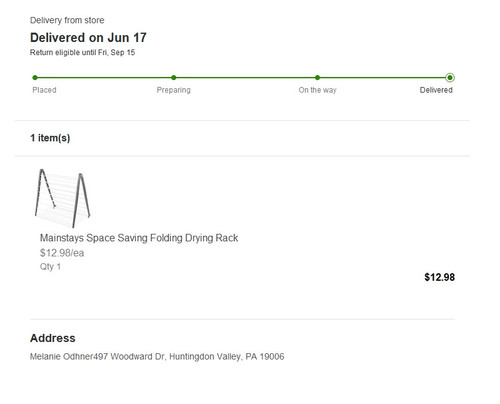Click the Qty 1 quantity text

[50, 267]
